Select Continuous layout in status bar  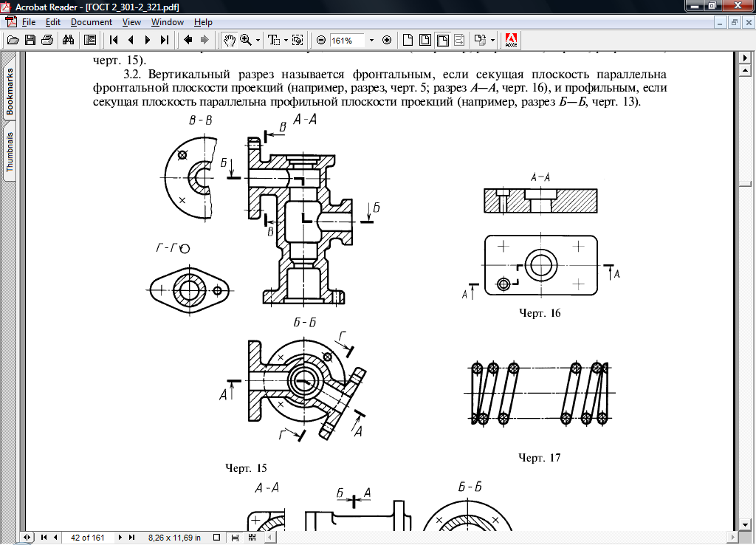pyautogui.click(x=235, y=538)
